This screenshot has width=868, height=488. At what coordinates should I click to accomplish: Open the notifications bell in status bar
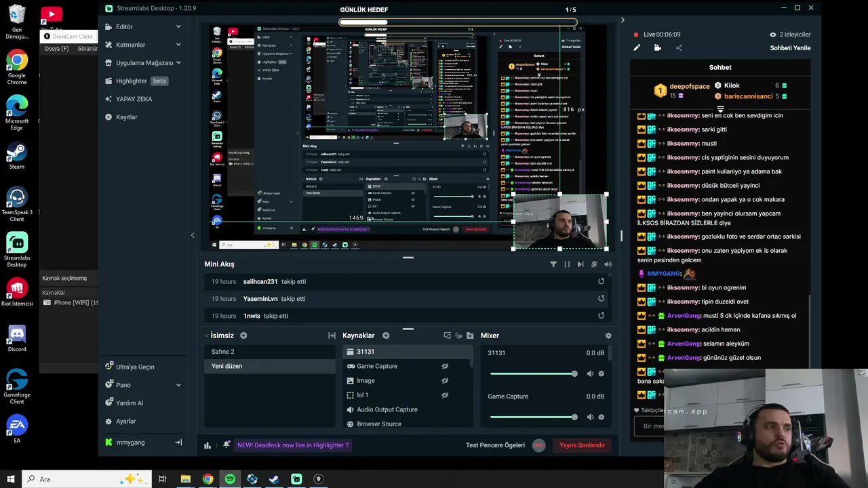click(226, 445)
